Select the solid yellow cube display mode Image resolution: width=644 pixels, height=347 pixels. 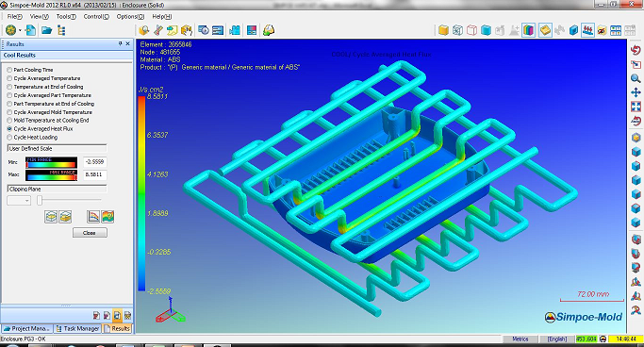point(443,30)
